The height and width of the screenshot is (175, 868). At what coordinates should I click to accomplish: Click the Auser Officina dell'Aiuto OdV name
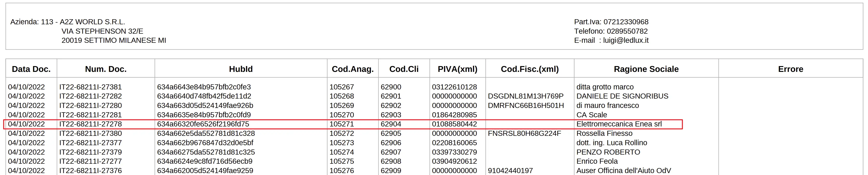623,171
